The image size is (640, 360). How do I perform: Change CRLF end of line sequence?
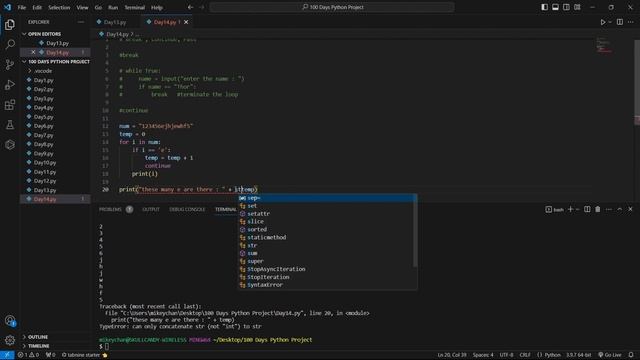tap(525, 355)
